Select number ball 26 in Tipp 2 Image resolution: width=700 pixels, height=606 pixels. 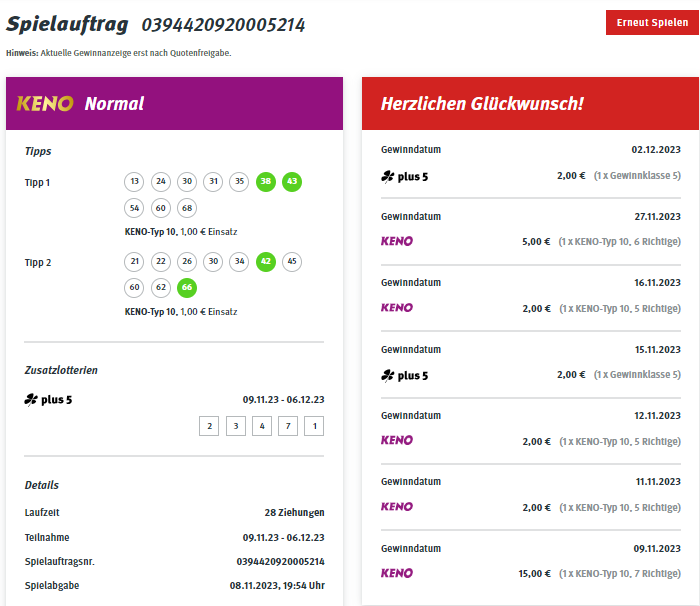[187, 261]
